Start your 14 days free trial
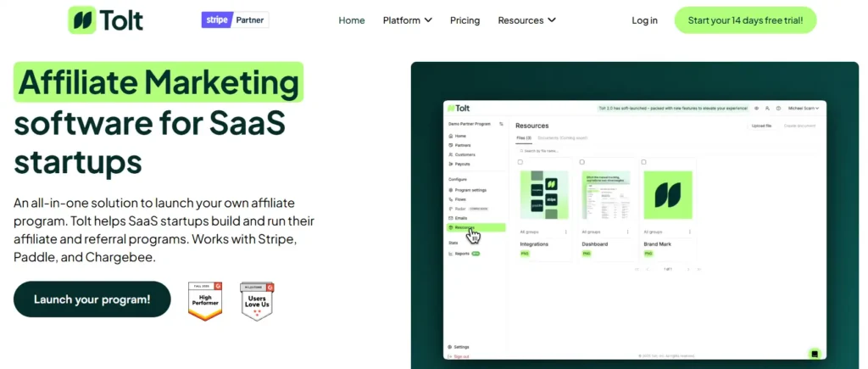Image resolution: width=868 pixels, height=369 pixels. pyautogui.click(x=745, y=20)
